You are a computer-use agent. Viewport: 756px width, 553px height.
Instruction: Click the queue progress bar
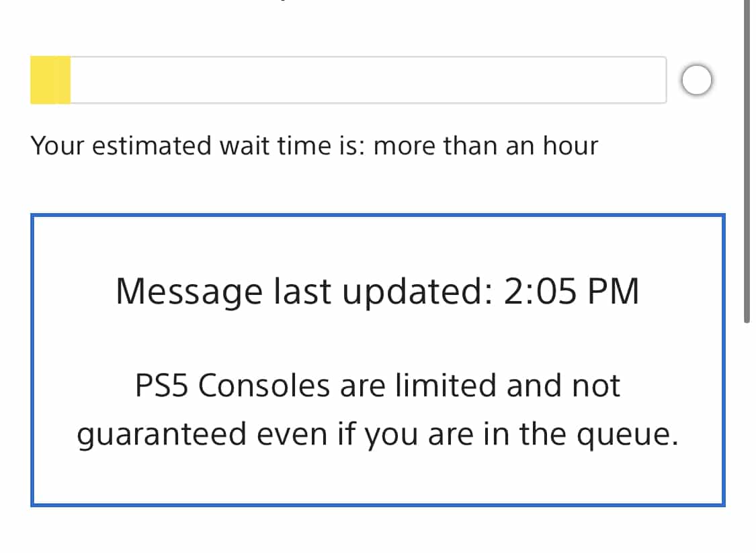349,79
